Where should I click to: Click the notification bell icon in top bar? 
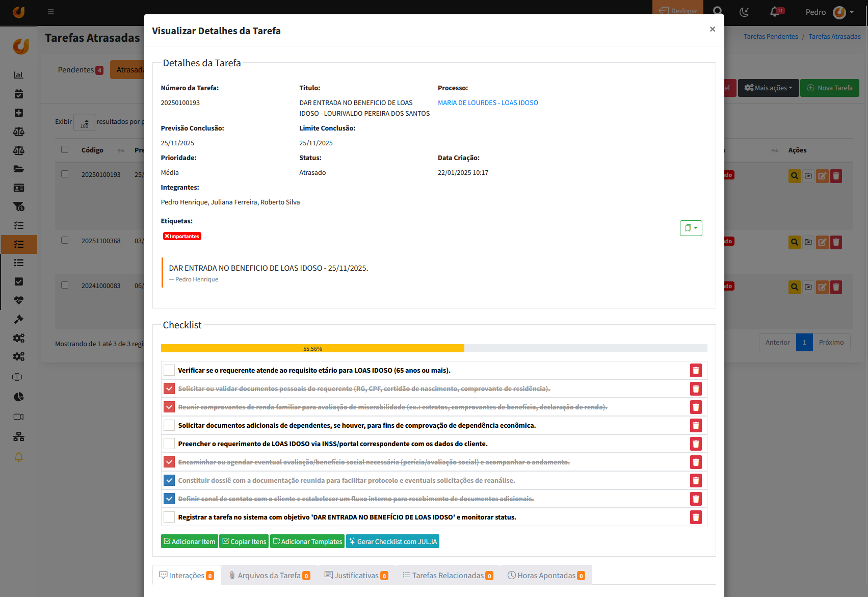(x=775, y=12)
